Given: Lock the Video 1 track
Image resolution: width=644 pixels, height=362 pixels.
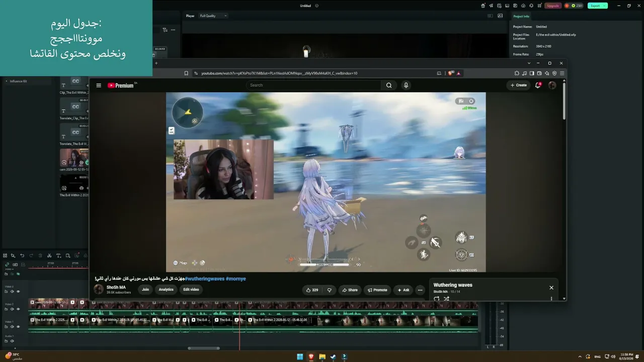Looking at the screenshot, I should click(7, 327).
